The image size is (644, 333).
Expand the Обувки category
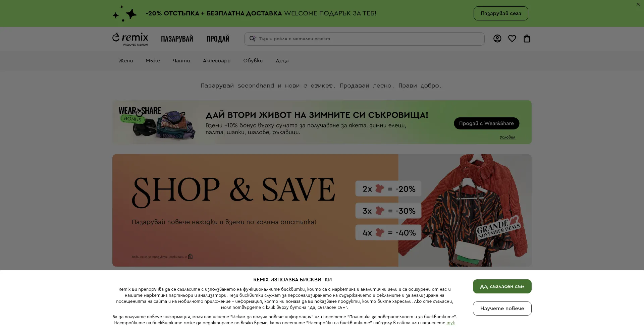[x=253, y=61]
